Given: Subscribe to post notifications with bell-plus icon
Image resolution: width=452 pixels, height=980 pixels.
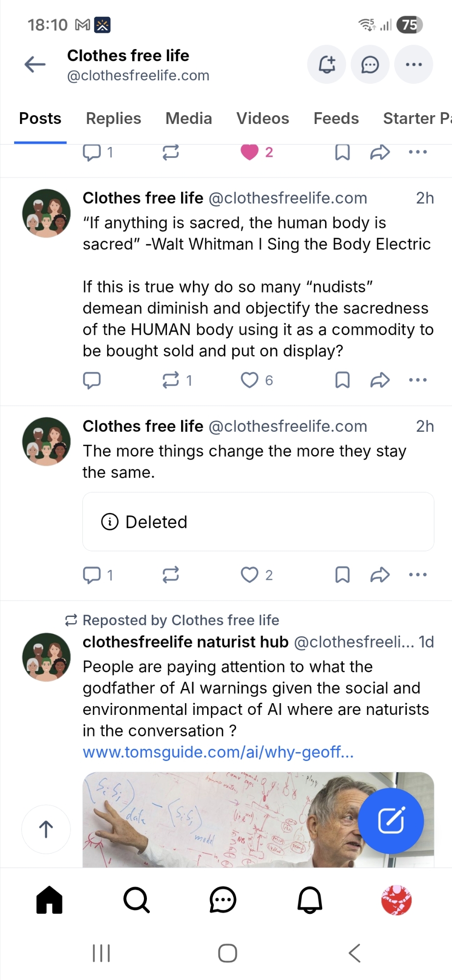Looking at the screenshot, I should (327, 65).
